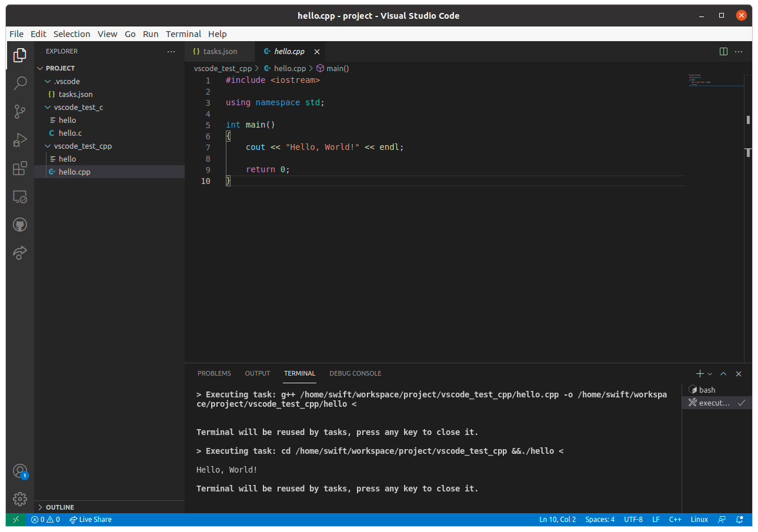
Task: Collapse the vscode_test_cpp folder
Action: coord(109,146)
